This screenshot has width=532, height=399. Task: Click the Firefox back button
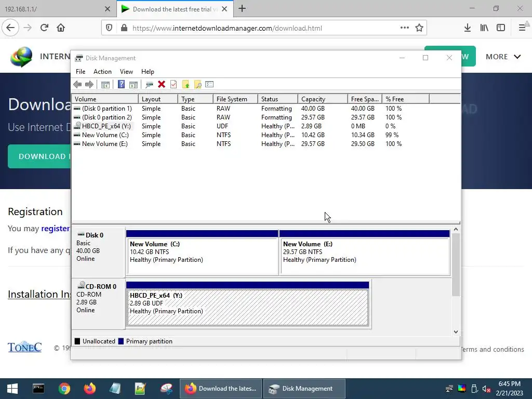pos(10,28)
